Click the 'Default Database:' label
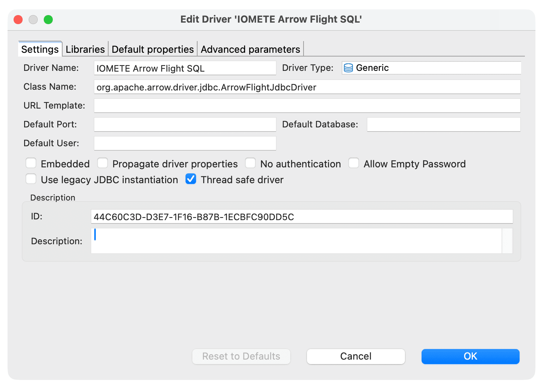546x392 pixels. click(320, 124)
